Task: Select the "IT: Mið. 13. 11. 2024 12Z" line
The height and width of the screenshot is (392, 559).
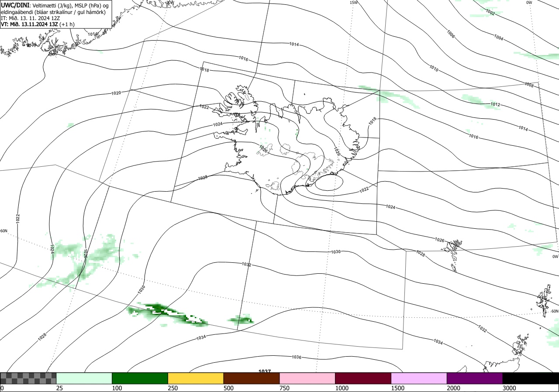Action: tap(30, 18)
